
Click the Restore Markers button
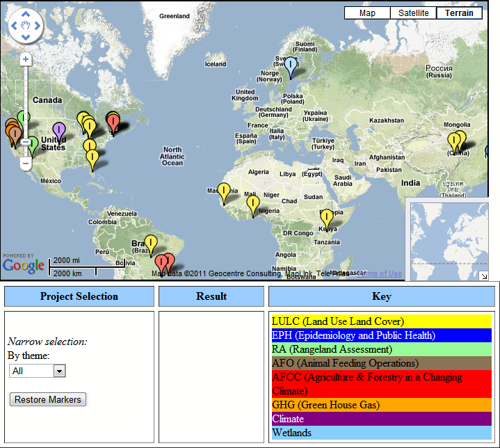pyautogui.click(x=48, y=399)
